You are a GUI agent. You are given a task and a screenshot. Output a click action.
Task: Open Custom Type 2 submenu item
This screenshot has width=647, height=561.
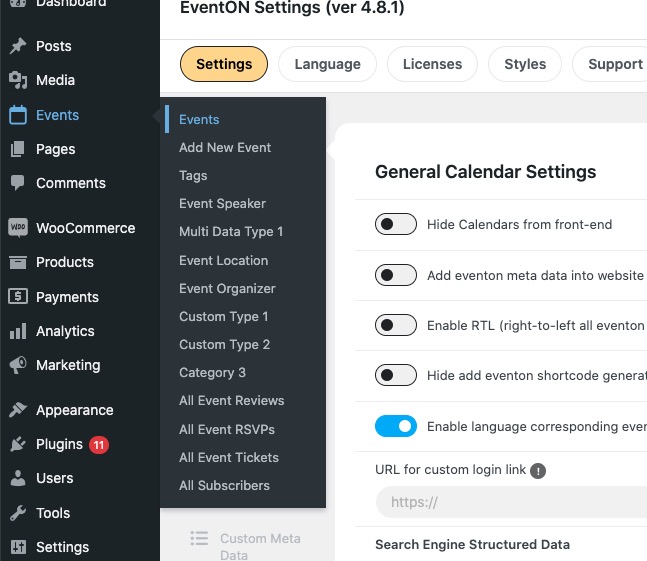tap(224, 344)
